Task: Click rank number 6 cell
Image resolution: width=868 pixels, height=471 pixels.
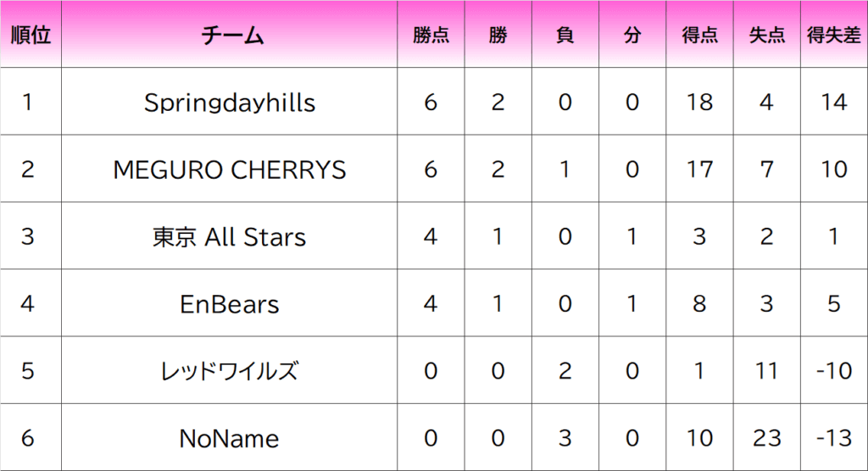Action: pos(28,438)
